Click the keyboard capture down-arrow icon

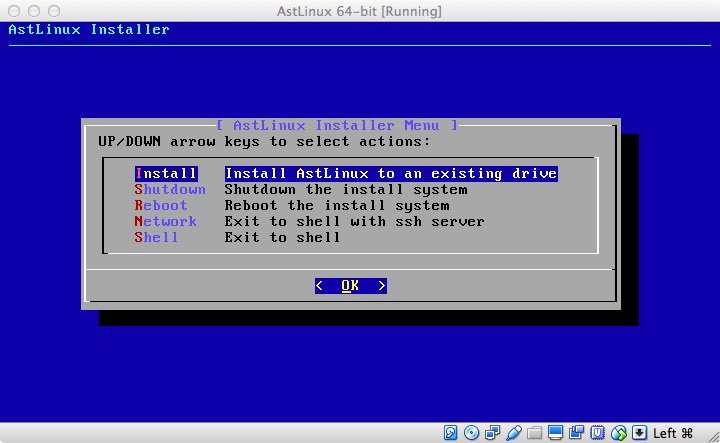click(639, 432)
